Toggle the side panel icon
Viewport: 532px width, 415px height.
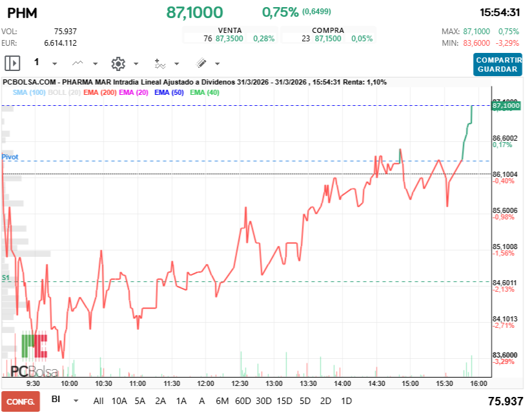click(12, 63)
